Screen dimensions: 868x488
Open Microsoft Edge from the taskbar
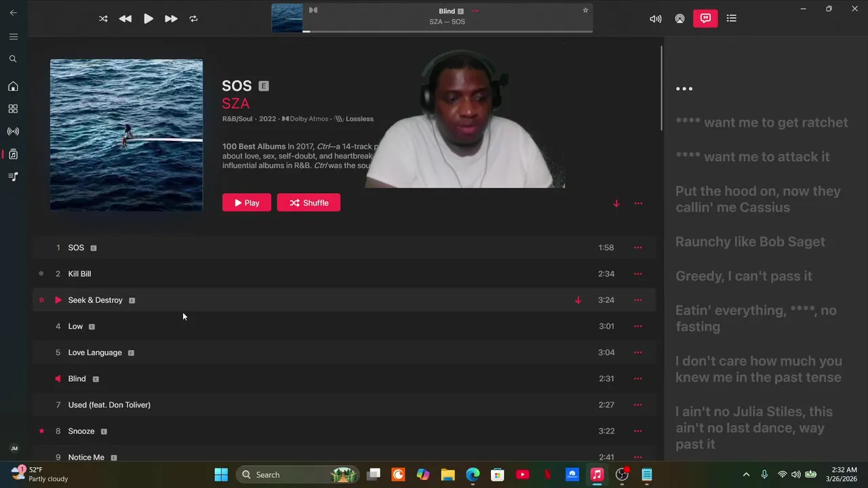[x=473, y=474]
